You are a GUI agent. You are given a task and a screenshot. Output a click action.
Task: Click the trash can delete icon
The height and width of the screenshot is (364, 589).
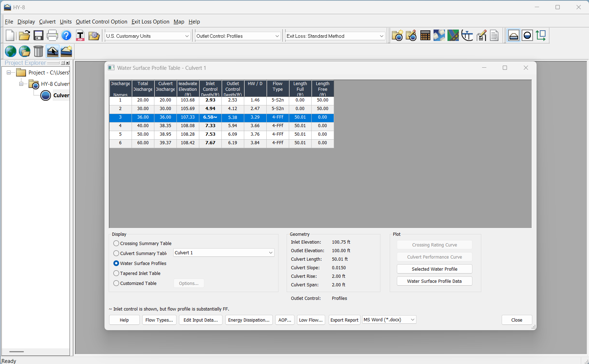pyautogui.click(x=38, y=51)
